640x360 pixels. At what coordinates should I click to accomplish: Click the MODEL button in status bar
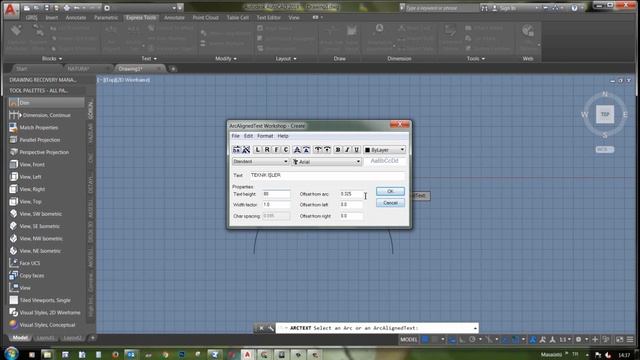point(408,340)
